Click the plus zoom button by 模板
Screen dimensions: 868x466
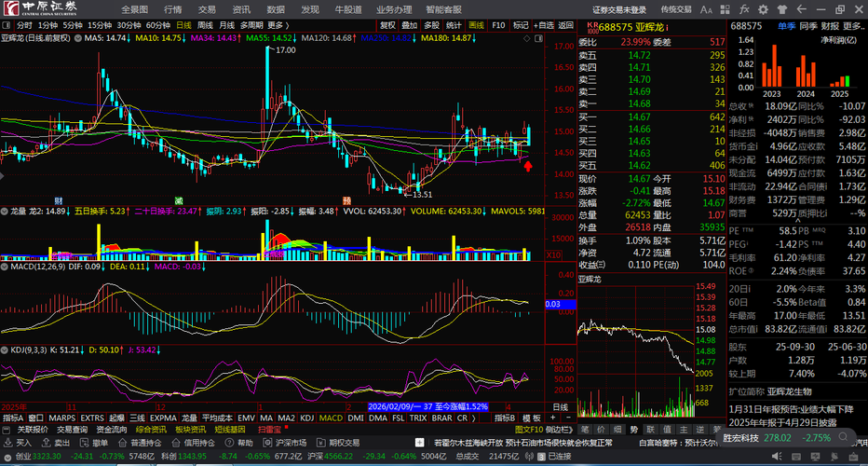pos(552,418)
